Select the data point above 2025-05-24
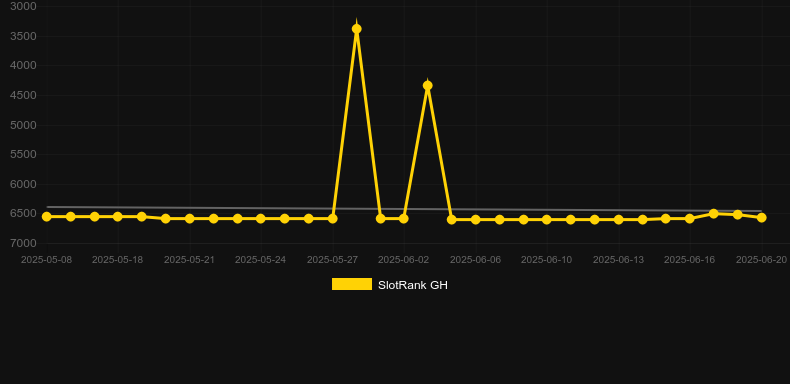The height and width of the screenshot is (384, 790). pyautogui.click(x=261, y=219)
